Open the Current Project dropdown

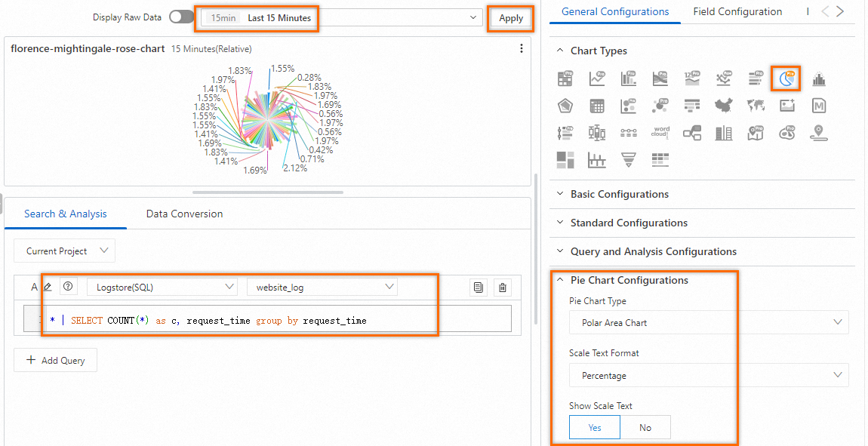pyautogui.click(x=65, y=251)
